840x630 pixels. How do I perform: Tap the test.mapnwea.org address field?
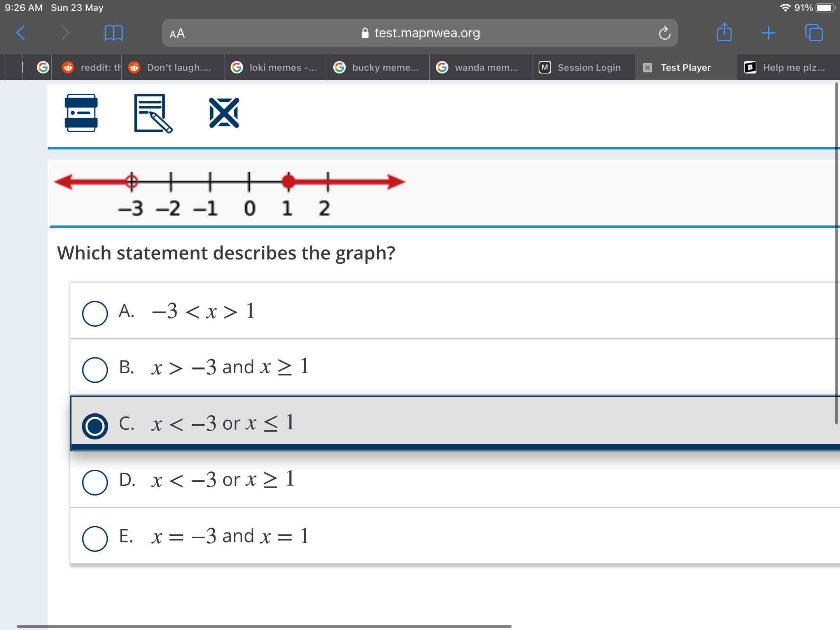[426, 33]
